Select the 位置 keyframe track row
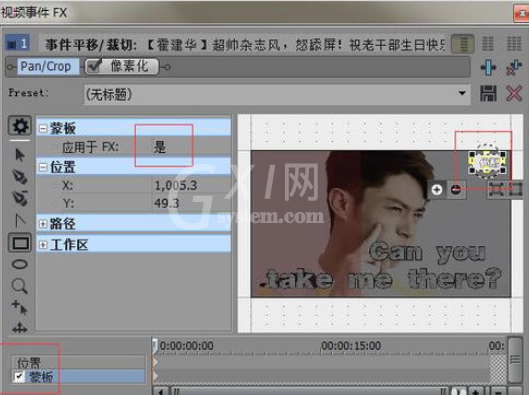The width and height of the screenshot is (529, 395). [x=78, y=362]
